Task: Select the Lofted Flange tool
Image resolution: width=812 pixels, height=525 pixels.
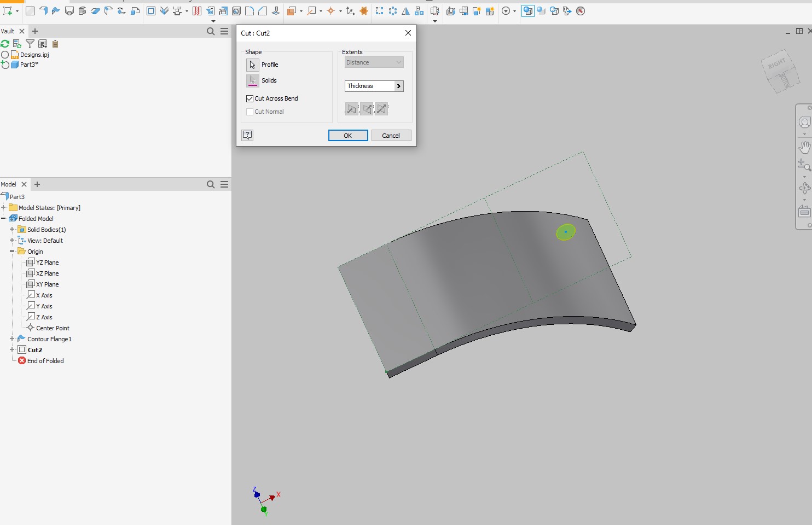Action: coord(69,11)
